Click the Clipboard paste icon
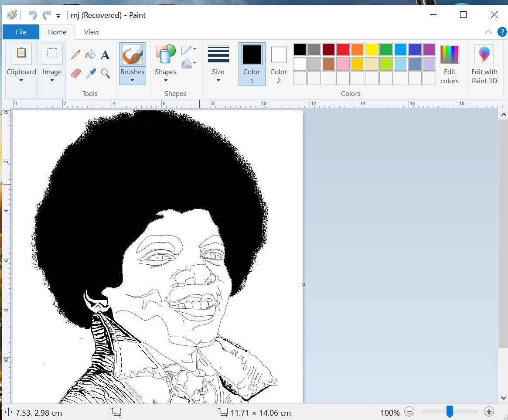The image size is (508, 420). click(x=21, y=54)
